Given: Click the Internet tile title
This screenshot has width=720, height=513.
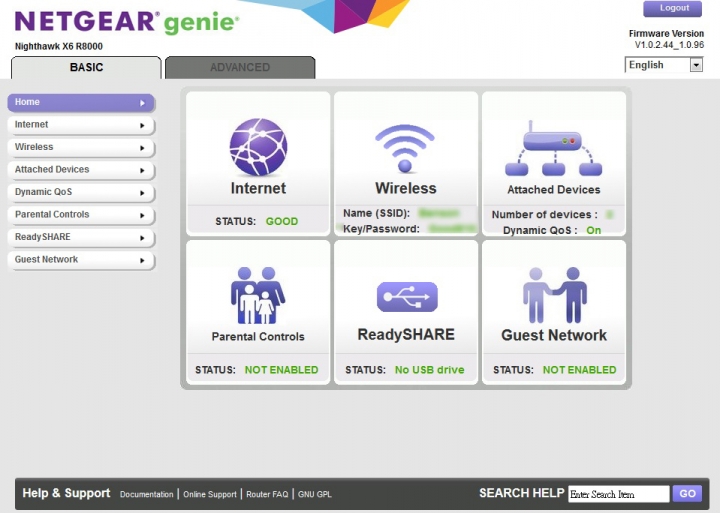Looking at the screenshot, I should (258, 188).
